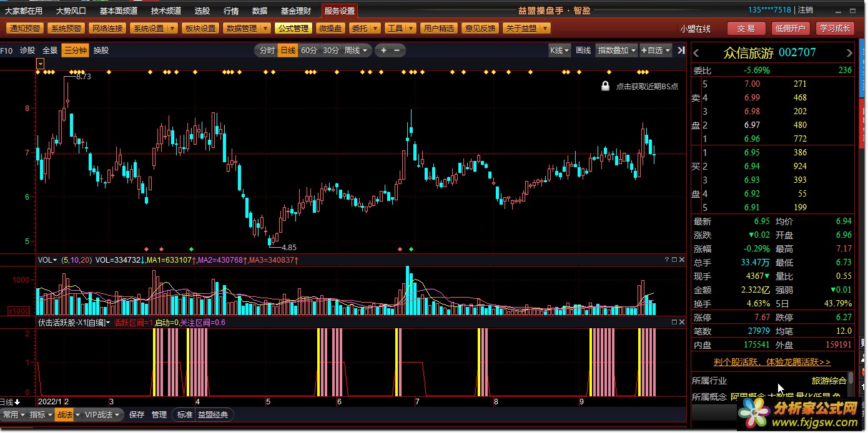868x433 pixels.
Task: Open the 行情 menu
Action: (231, 11)
